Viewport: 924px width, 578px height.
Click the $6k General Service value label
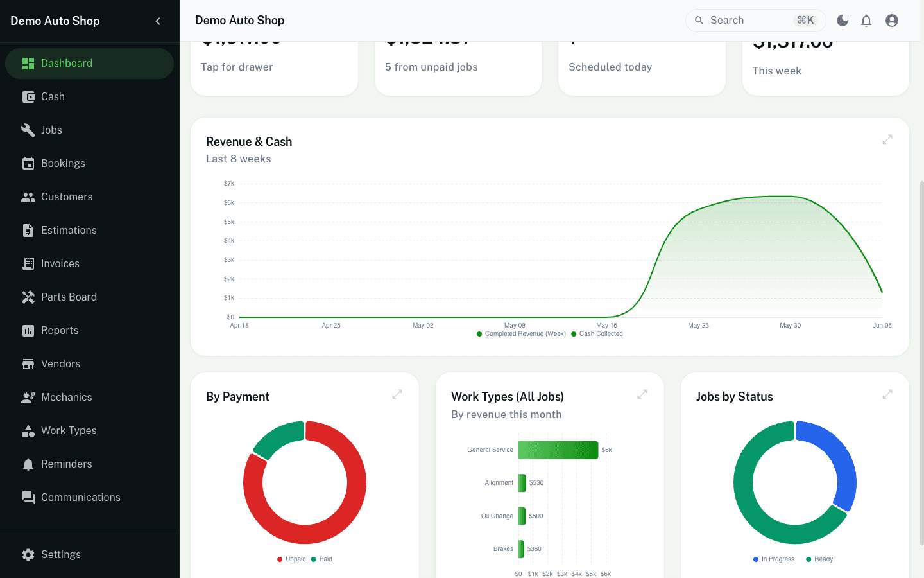pyautogui.click(x=606, y=450)
